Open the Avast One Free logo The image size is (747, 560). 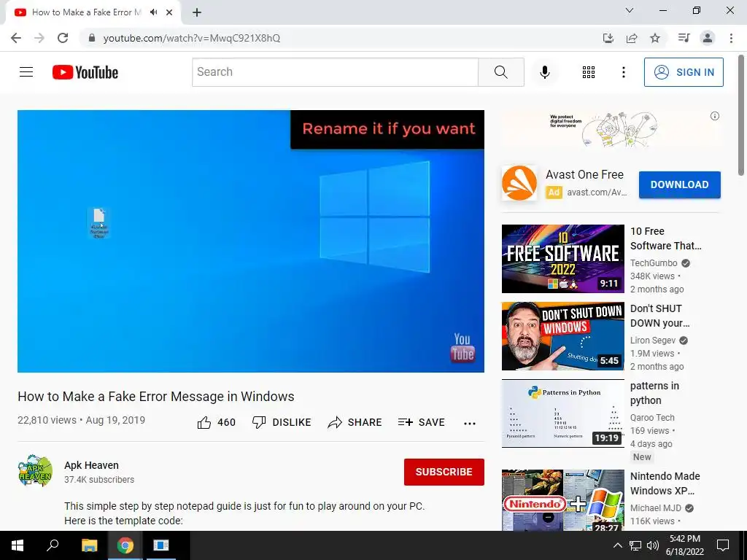tap(519, 183)
